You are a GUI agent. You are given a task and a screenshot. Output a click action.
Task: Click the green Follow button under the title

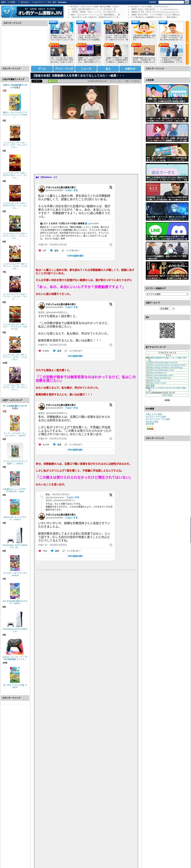click(x=53, y=81)
